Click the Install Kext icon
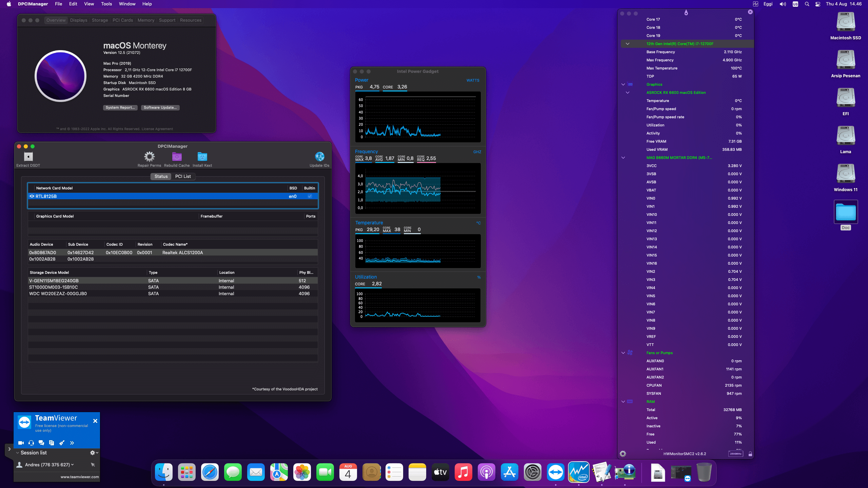This screenshot has height=488, width=868. point(202,157)
